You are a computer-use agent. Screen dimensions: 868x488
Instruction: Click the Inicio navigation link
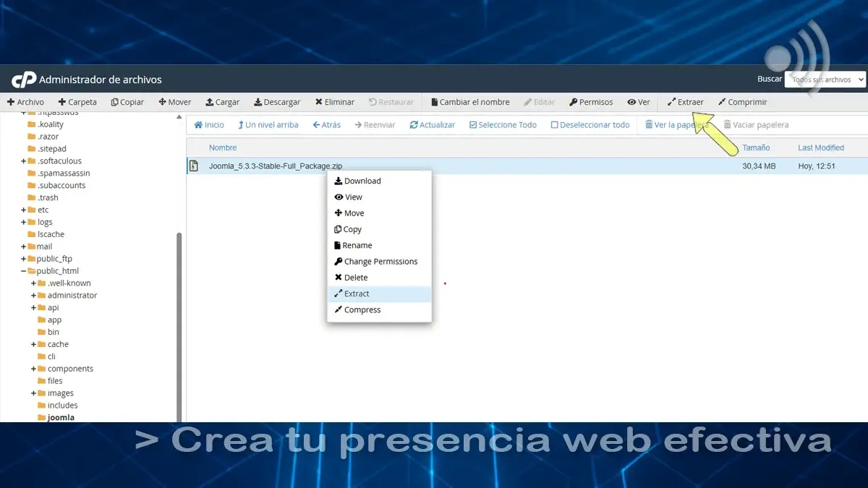point(208,124)
